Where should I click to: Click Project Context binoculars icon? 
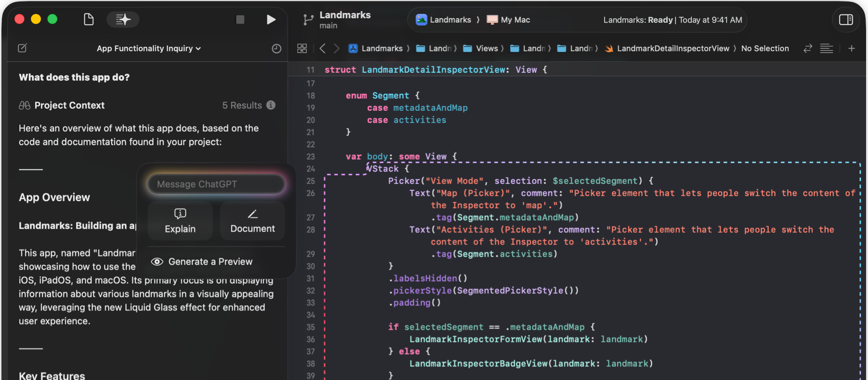25,105
